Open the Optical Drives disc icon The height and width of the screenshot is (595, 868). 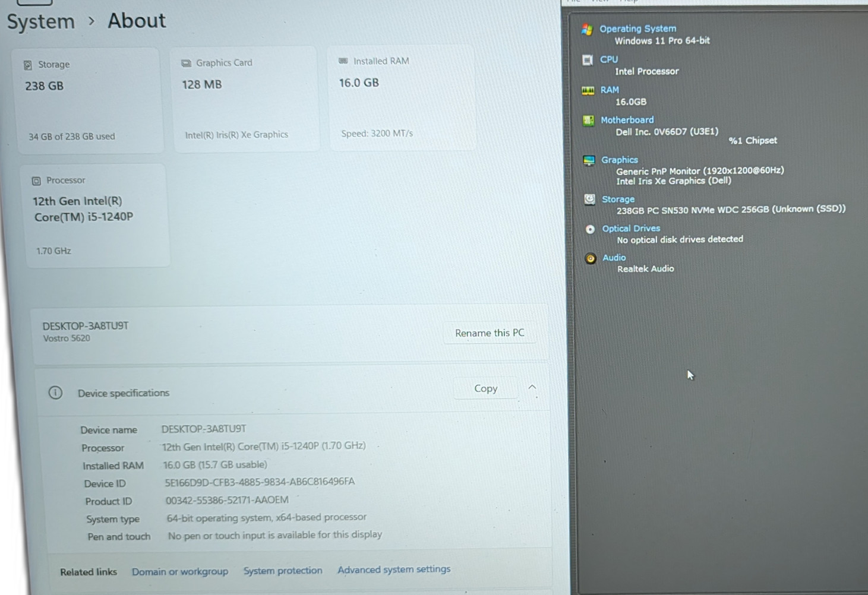[x=590, y=229]
